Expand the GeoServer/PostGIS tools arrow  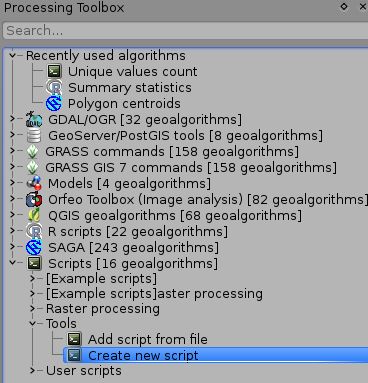point(12,135)
